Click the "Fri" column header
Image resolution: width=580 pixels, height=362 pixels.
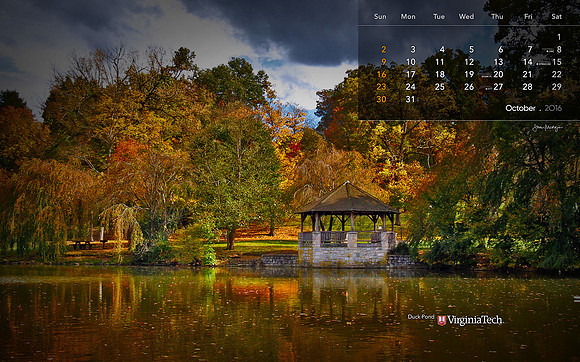point(528,17)
